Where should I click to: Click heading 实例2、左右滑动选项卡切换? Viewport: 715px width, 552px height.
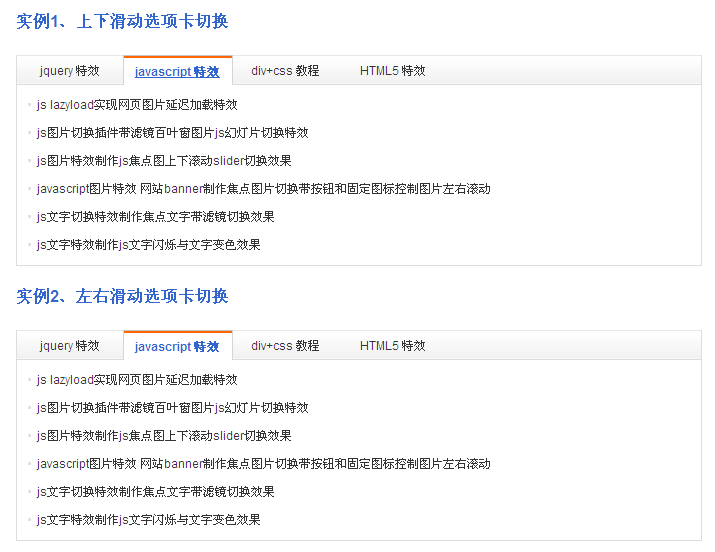122,296
